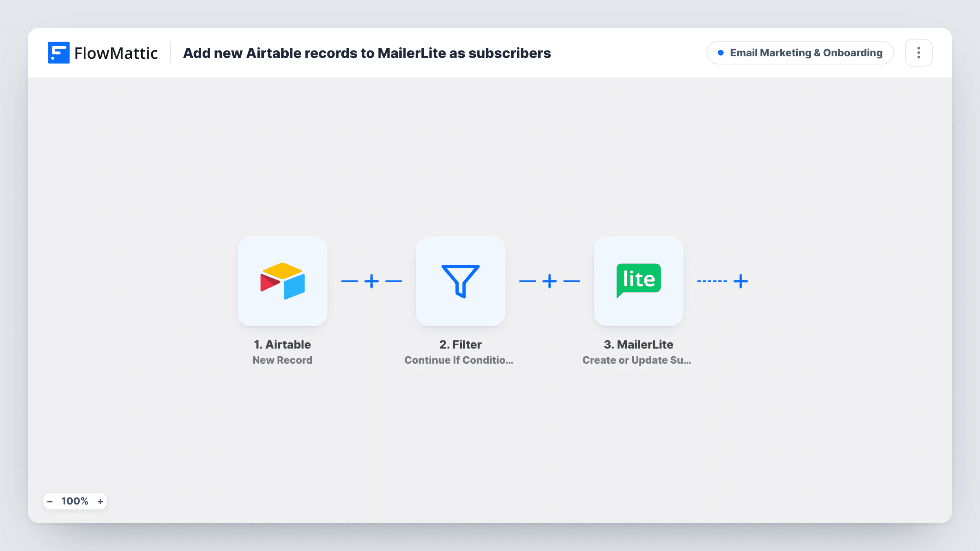
Task: Open the Filter funnel step icon
Action: point(461,281)
